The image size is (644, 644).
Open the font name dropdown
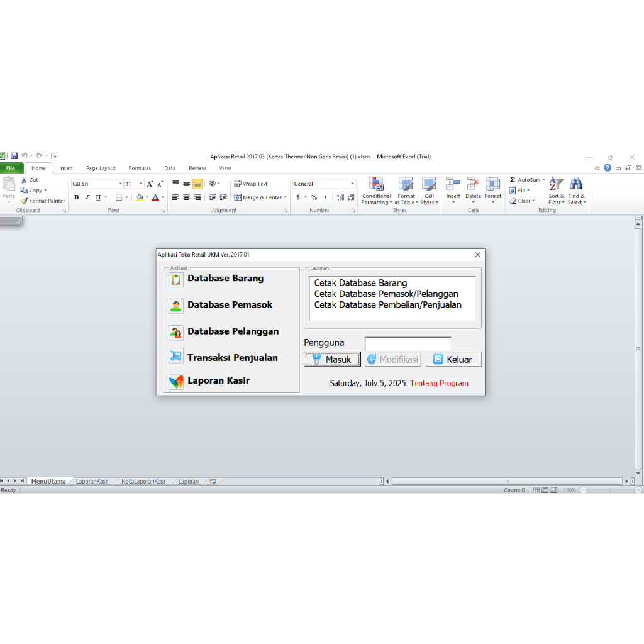tap(120, 183)
